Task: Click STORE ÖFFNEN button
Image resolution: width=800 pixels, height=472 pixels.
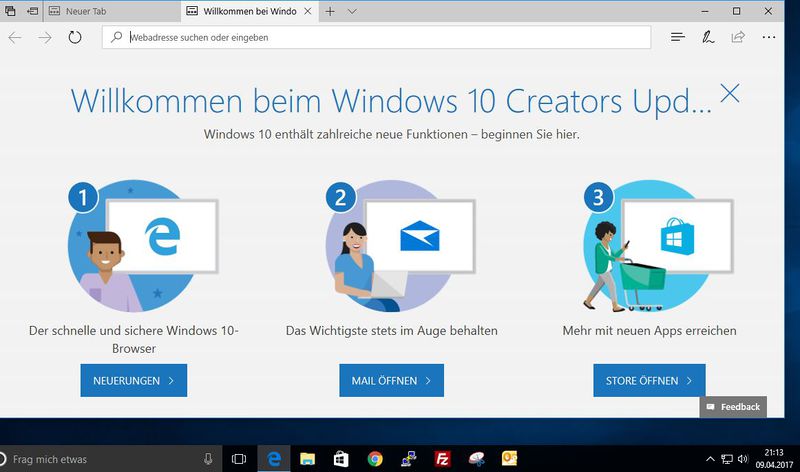Action: pos(649,380)
